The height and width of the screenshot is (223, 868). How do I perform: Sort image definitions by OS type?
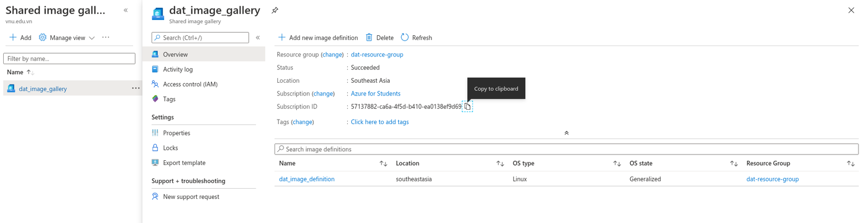[x=617, y=163]
